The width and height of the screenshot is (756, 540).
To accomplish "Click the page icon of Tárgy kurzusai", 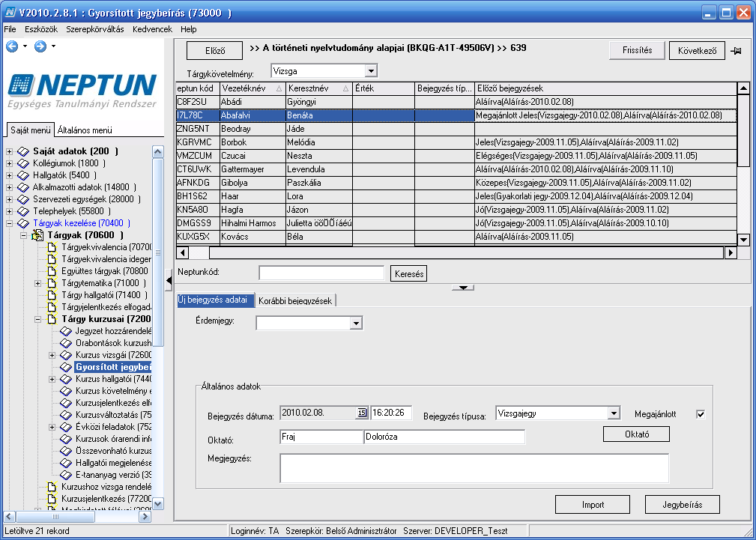I will coord(52,319).
